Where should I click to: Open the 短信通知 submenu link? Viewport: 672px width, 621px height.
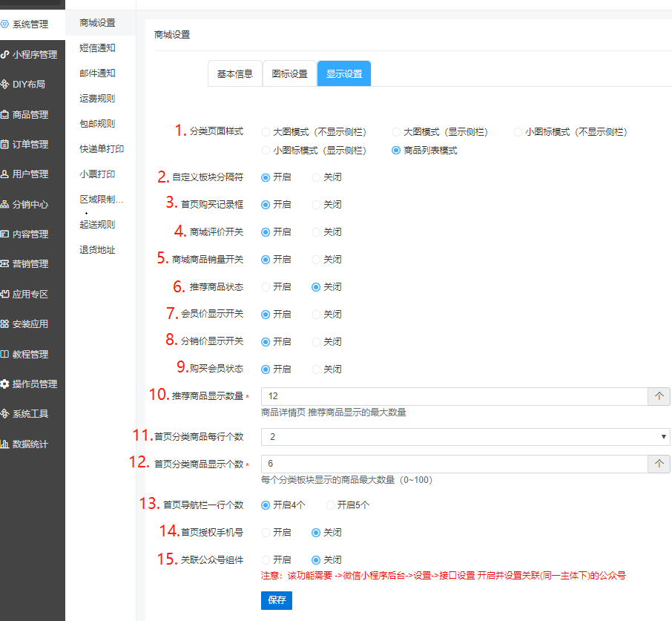click(97, 48)
